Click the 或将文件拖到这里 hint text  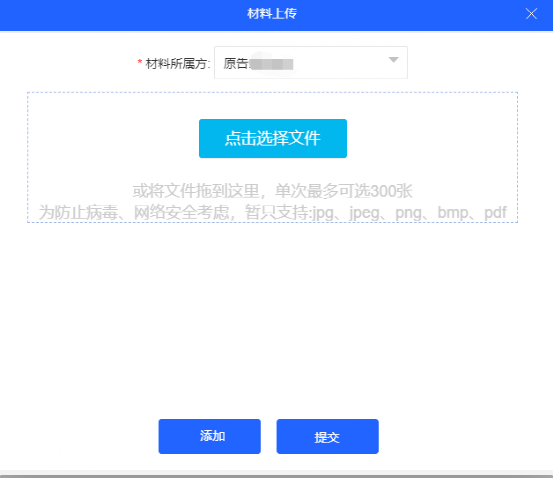pos(196,191)
